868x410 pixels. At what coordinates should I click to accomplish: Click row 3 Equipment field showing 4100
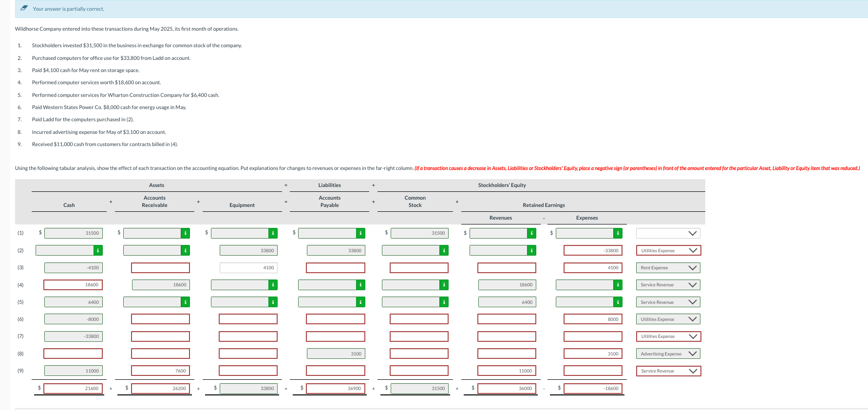[248, 268]
